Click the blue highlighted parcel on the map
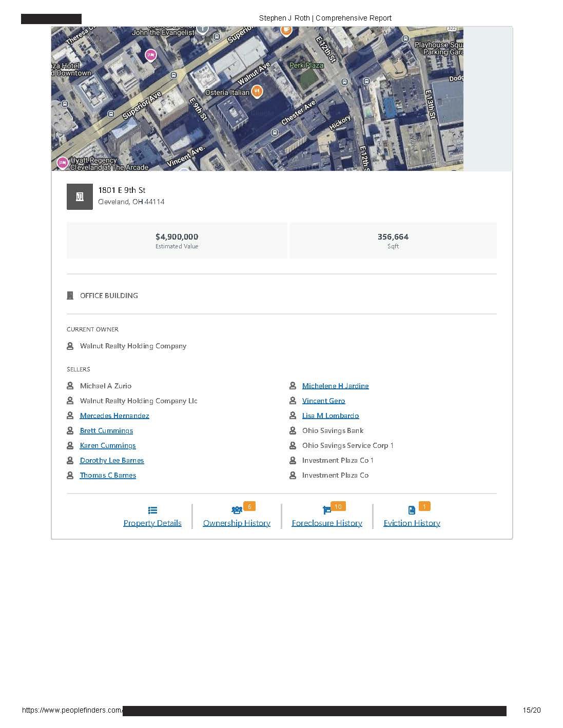The image size is (563, 728). click(390, 107)
